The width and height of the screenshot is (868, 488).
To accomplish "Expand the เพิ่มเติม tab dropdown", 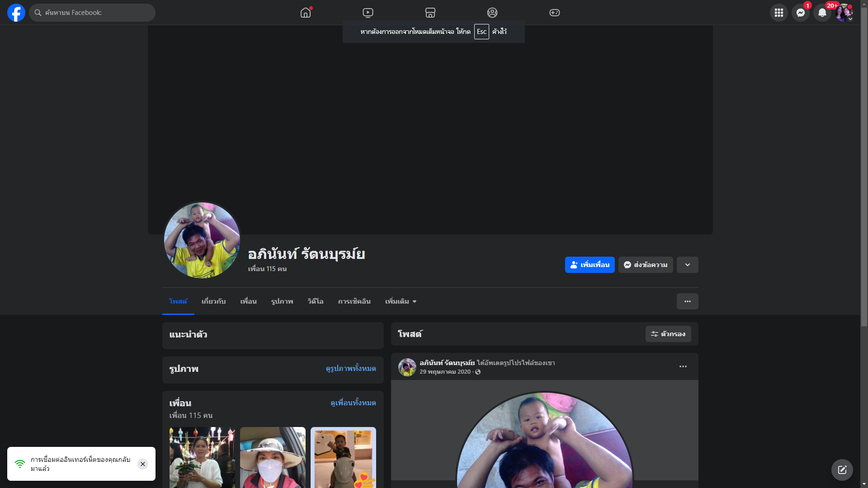I will tap(401, 301).
